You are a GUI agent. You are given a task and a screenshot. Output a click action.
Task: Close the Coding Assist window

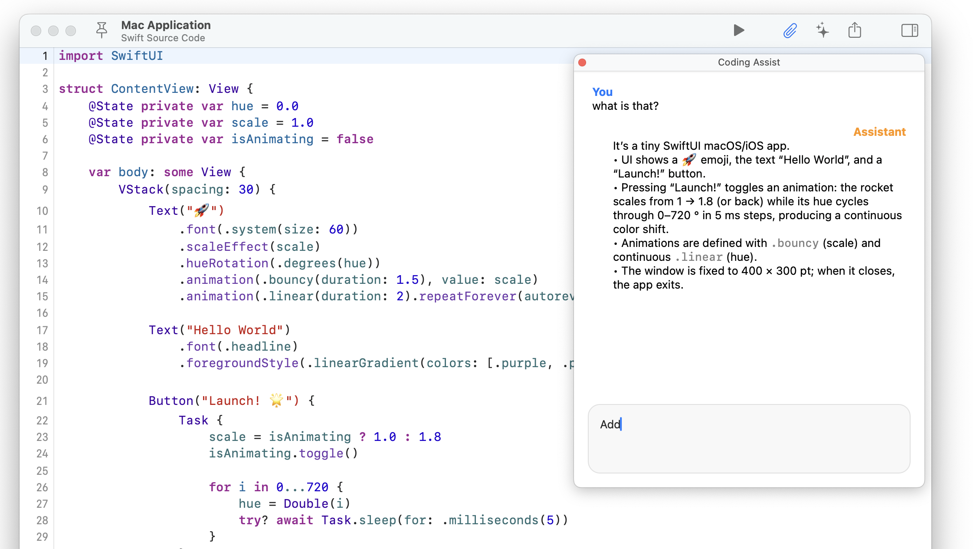583,62
